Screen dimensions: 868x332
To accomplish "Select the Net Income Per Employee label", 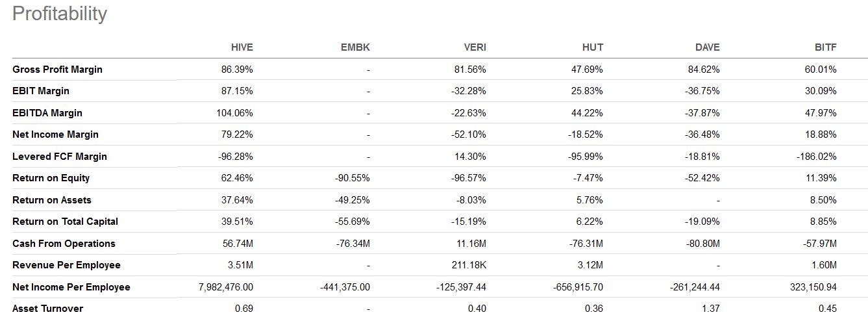I will (71, 287).
